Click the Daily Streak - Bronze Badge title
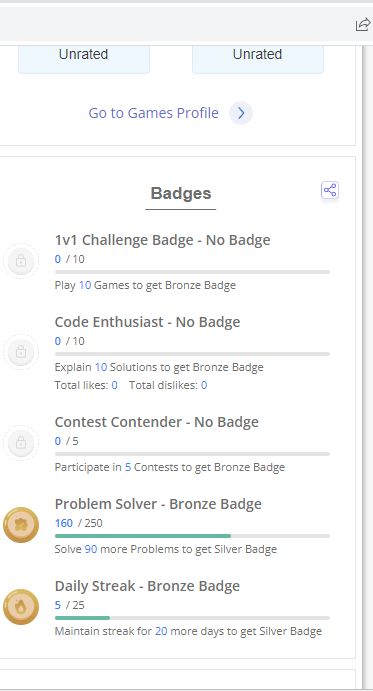The image size is (373, 691). (147, 586)
